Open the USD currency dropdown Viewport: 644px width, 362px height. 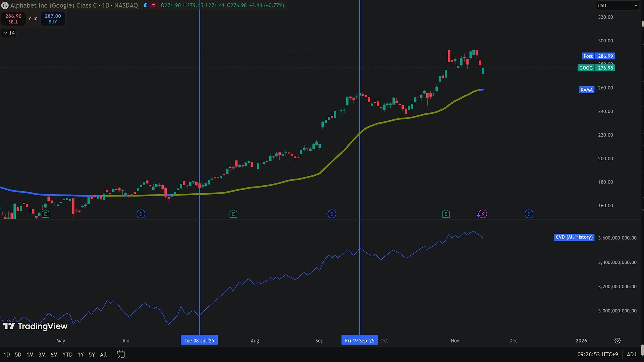point(617,5)
